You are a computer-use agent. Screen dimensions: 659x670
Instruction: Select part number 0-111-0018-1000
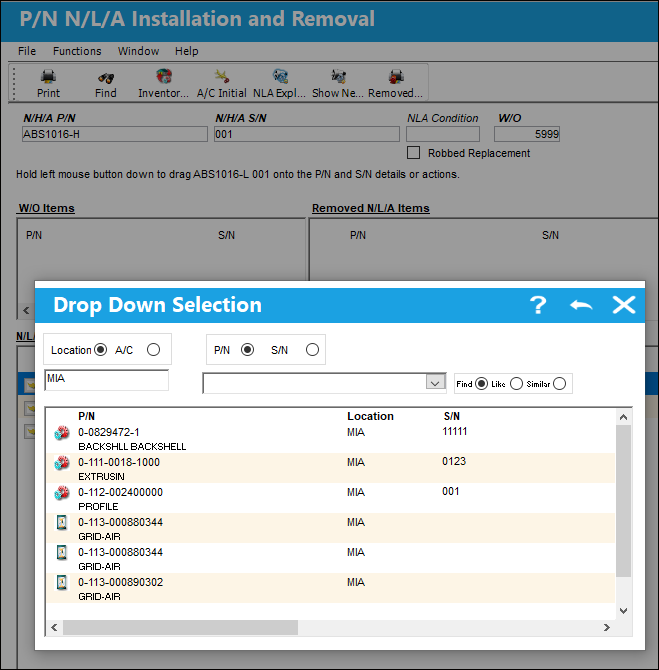119,462
